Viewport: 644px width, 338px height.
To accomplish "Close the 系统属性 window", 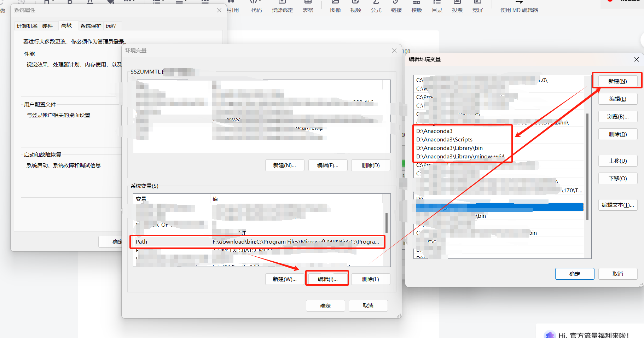I will pos(219,10).
